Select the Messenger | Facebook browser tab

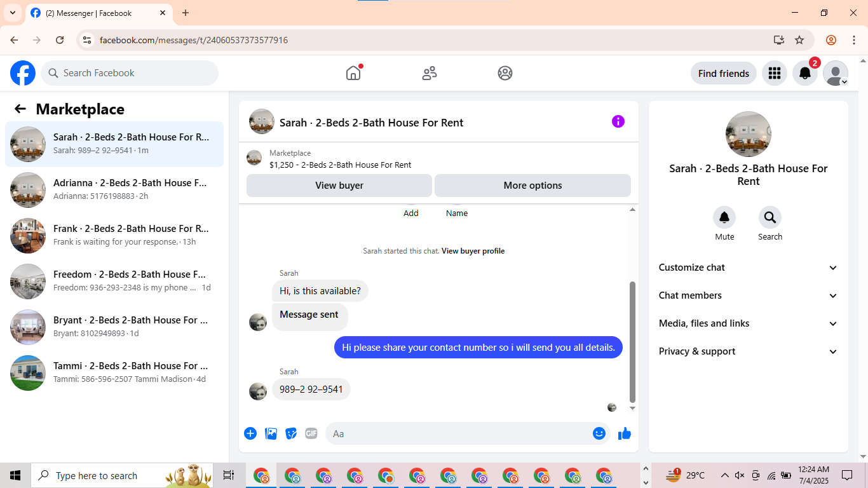[x=98, y=13]
